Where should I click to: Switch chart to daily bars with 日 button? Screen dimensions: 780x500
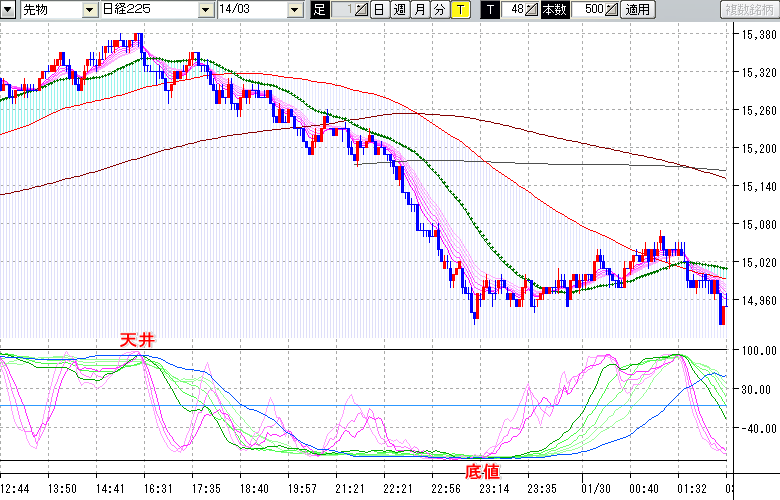pos(379,10)
